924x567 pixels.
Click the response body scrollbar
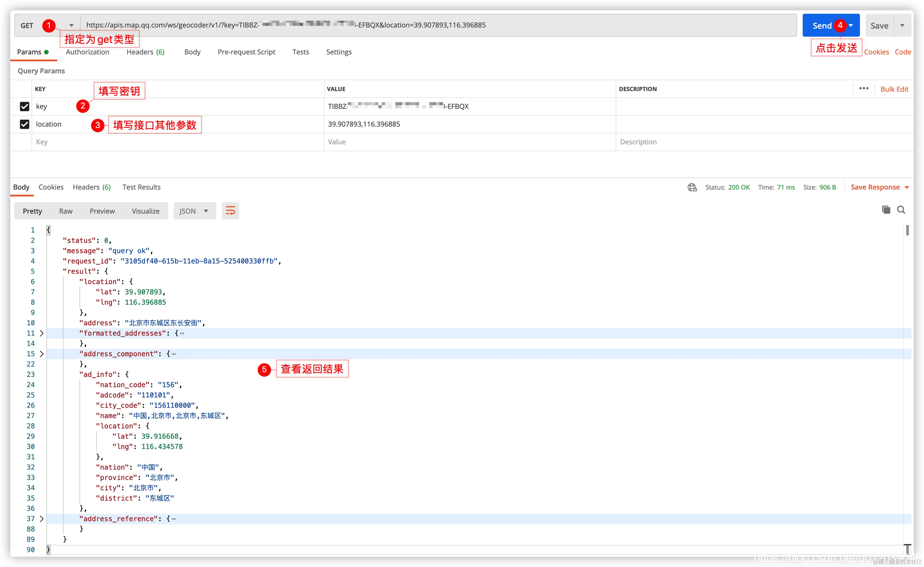pos(907,230)
